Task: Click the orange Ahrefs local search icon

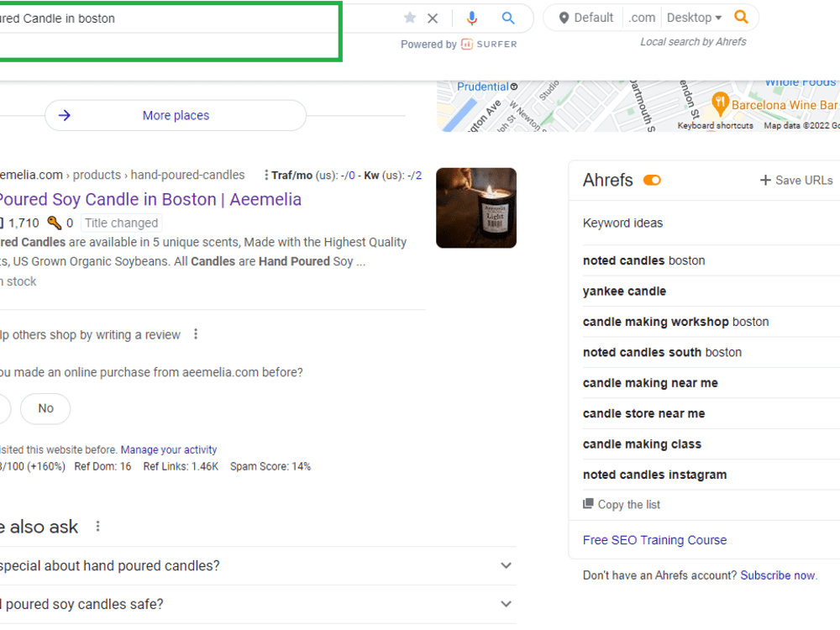Action: pyautogui.click(x=741, y=17)
